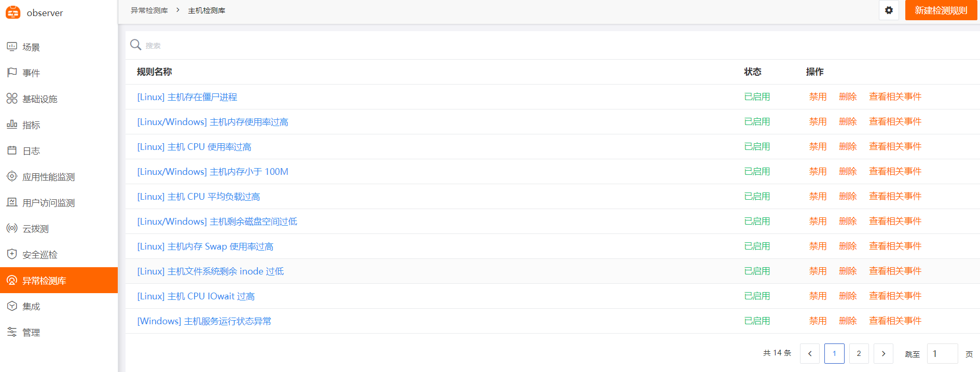The image size is (980, 372).
Task: Disable the Windows 主机服务运行状态异常 rule
Action: [x=818, y=321]
